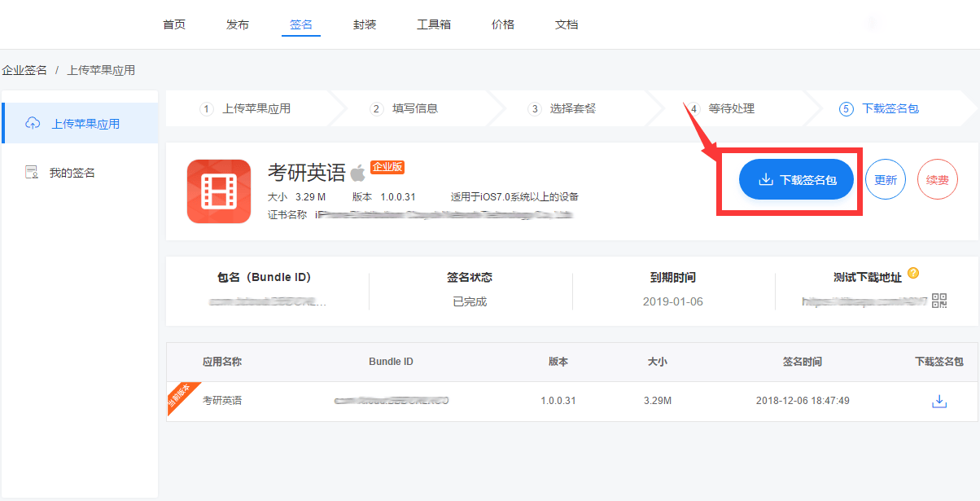Click the 更新 round button
This screenshot has height=501, width=980.
[886, 180]
